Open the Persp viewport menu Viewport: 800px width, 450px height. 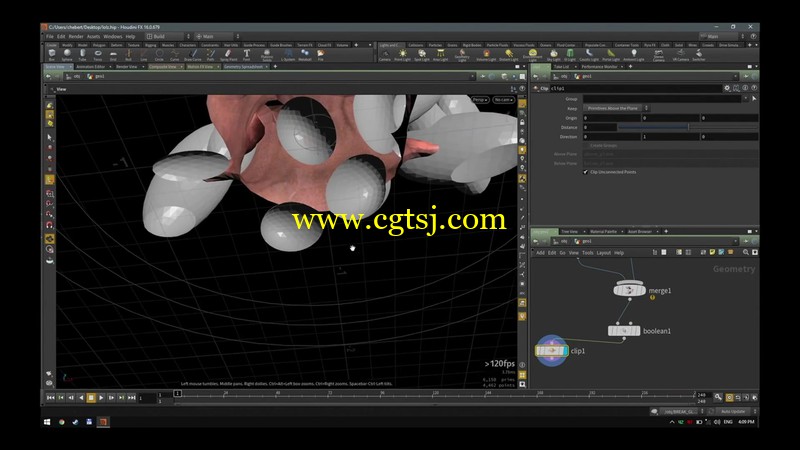480,99
